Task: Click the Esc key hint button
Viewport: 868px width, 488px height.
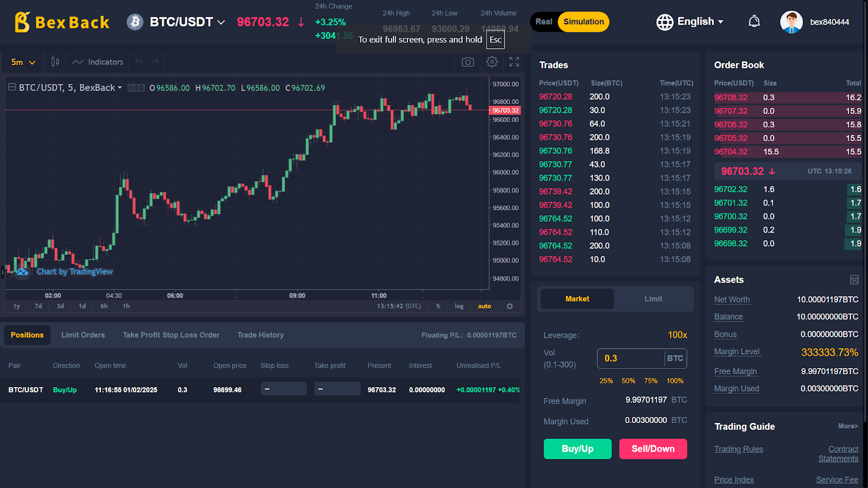Action: 495,40
